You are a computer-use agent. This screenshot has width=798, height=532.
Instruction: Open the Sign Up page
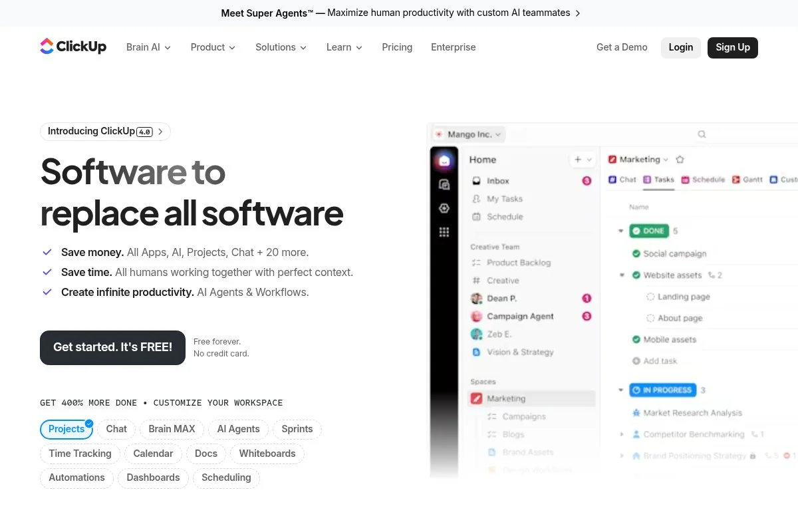point(733,47)
